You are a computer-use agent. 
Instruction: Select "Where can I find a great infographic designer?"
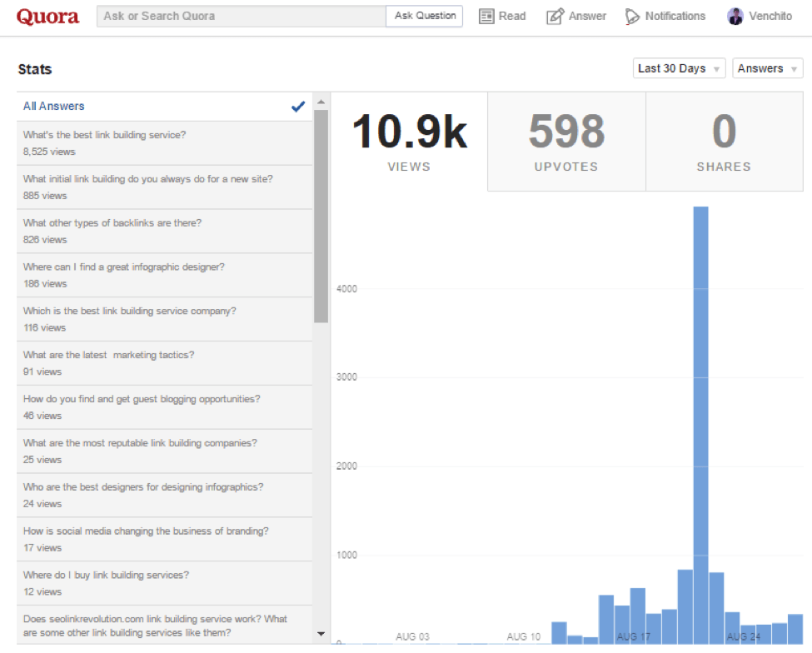(x=164, y=276)
